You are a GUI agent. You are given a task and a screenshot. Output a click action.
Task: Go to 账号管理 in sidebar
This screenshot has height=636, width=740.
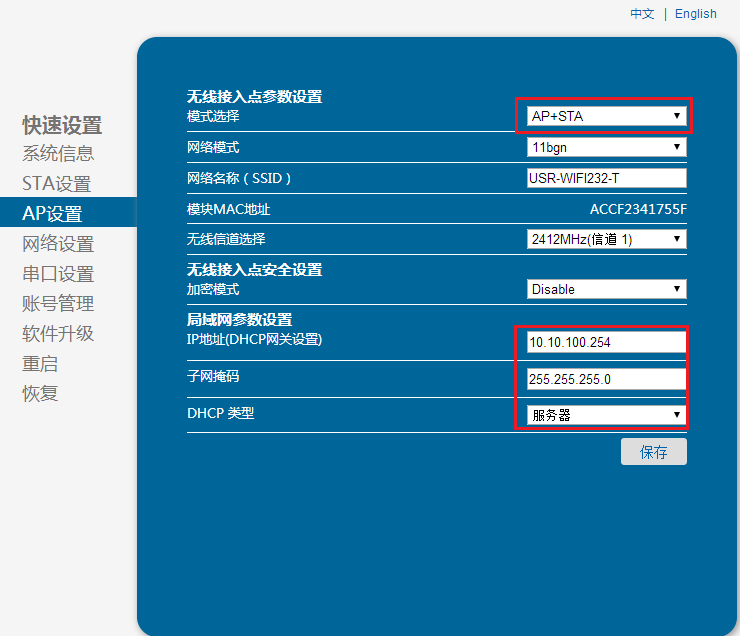pyautogui.click(x=58, y=304)
